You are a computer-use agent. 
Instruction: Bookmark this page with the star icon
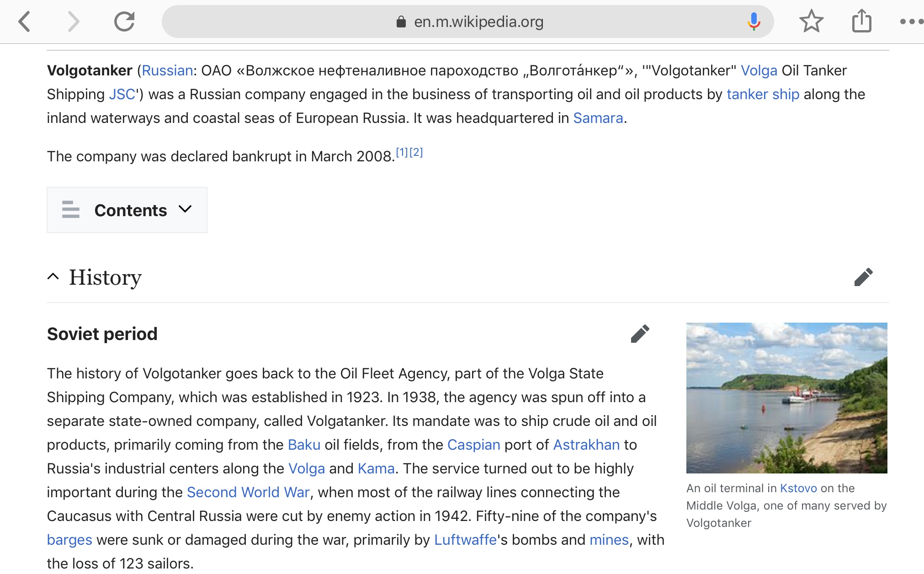pyautogui.click(x=811, y=21)
